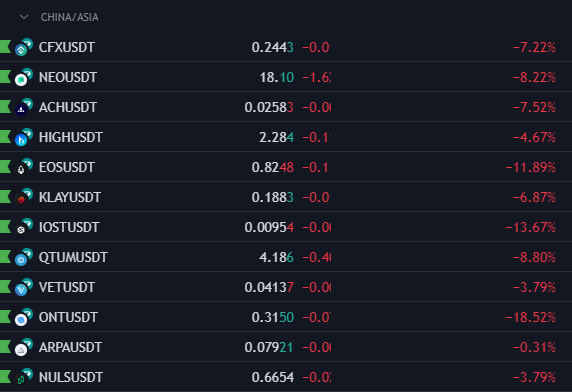Click the KLAYUSDT price 0.1883
572x392 pixels.
[x=273, y=197]
